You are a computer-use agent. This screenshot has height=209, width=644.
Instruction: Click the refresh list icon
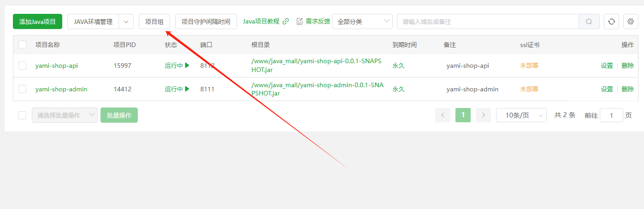coord(611,22)
